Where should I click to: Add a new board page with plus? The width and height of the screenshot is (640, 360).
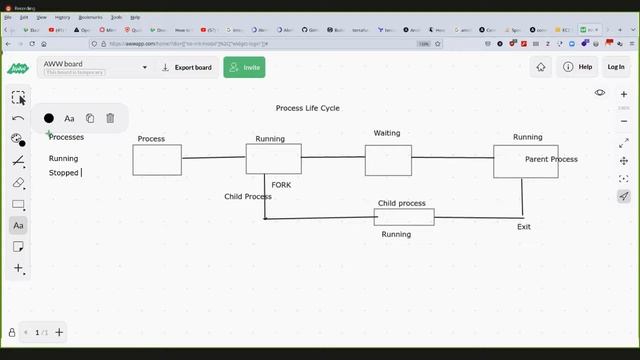click(x=59, y=332)
